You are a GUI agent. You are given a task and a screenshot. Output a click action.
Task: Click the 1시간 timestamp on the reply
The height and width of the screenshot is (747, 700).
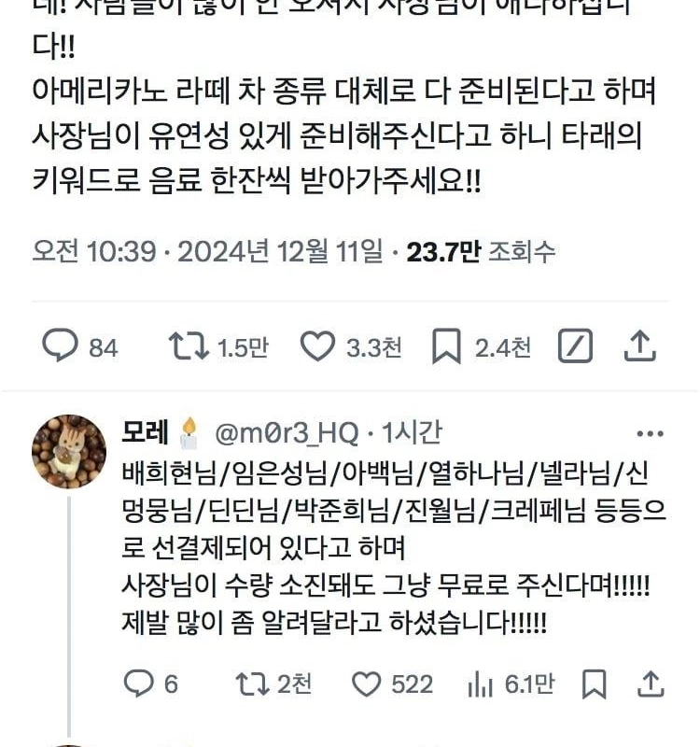click(412, 432)
